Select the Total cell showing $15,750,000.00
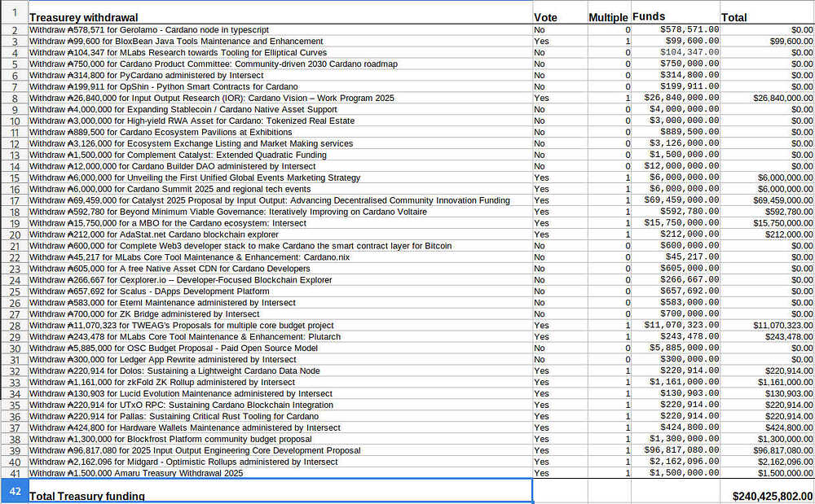 [767, 223]
